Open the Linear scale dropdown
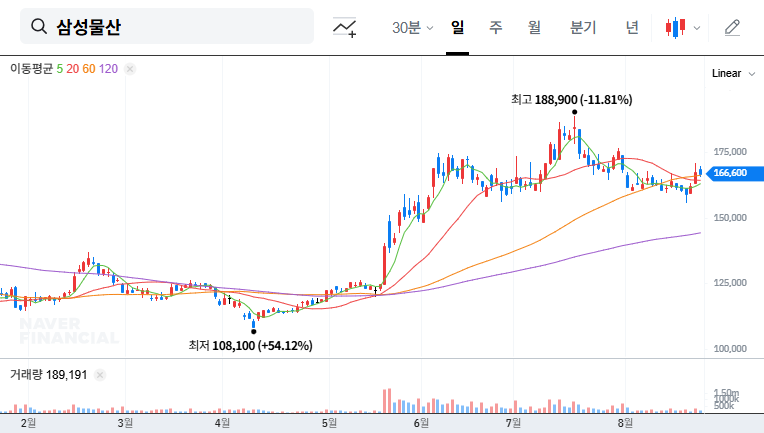The image size is (764, 433). coord(733,74)
